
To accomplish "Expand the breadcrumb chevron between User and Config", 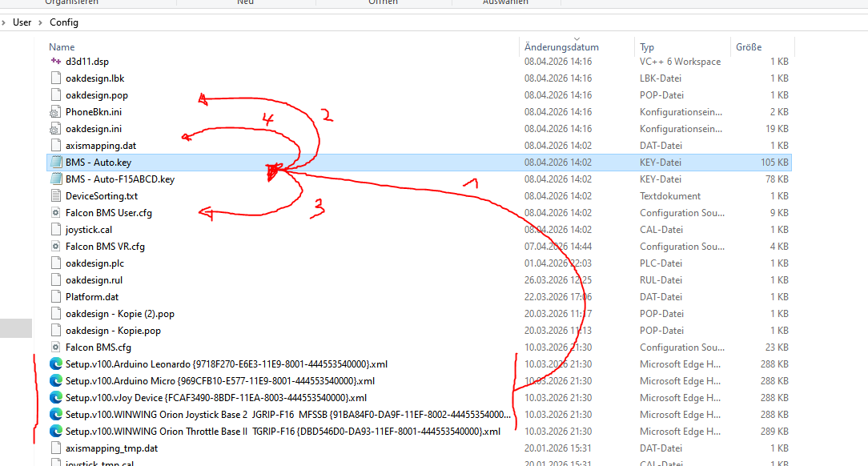I will pyautogui.click(x=40, y=22).
